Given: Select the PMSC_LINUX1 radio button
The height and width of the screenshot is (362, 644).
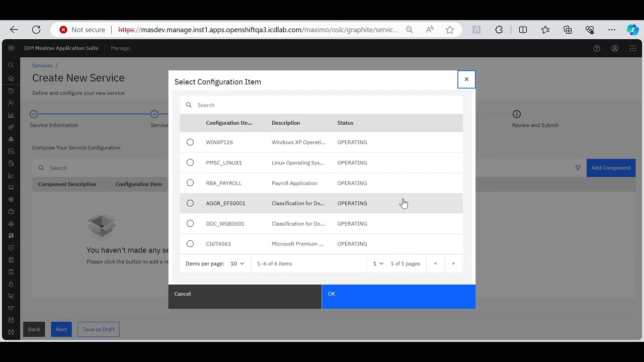Looking at the screenshot, I should pos(190,162).
